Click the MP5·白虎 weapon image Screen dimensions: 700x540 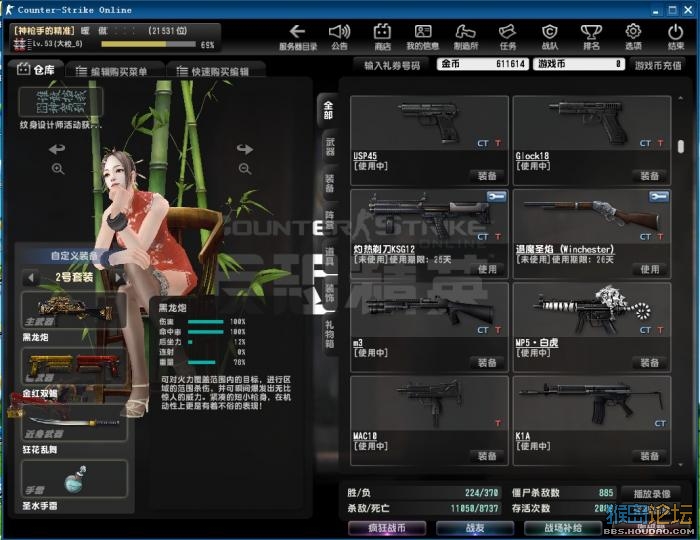pos(592,310)
